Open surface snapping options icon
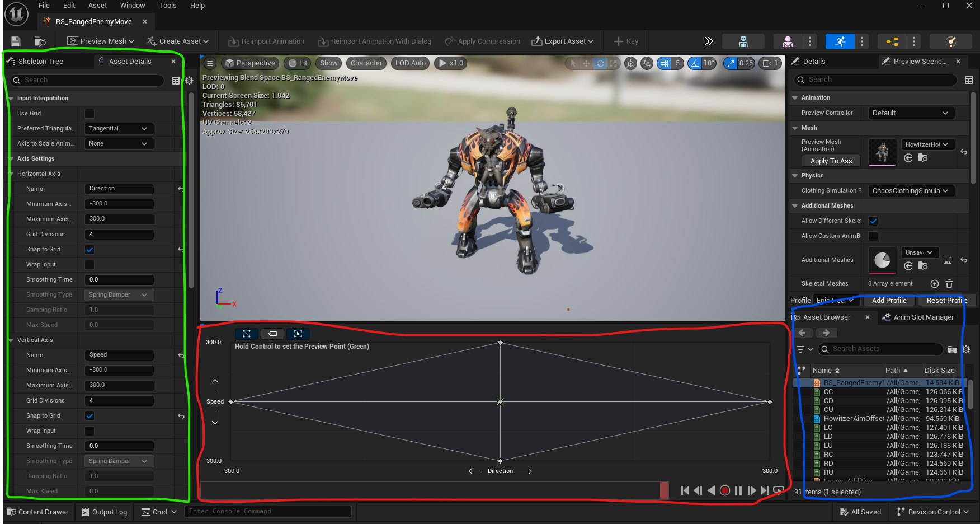The width and height of the screenshot is (980, 524). pyautogui.click(x=647, y=63)
